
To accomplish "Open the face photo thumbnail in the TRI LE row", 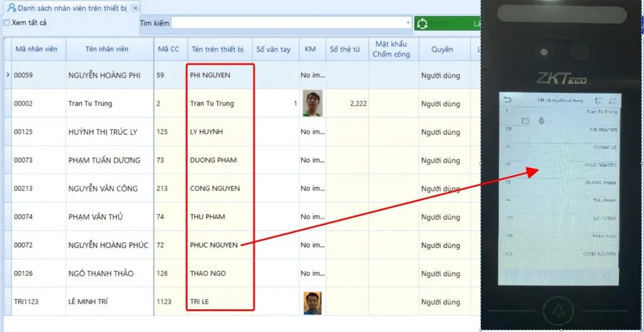I will click(313, 303).
